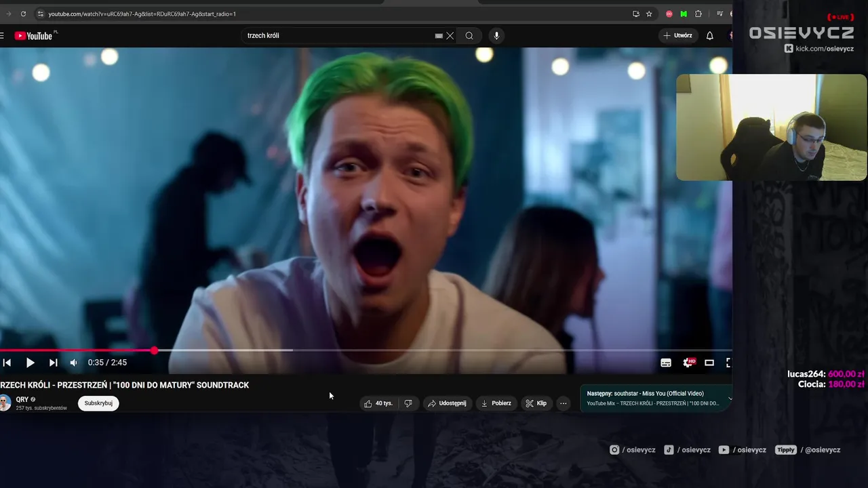Open the QRY channel avatar
868x488 pixels.
click(x=5, y=403)
